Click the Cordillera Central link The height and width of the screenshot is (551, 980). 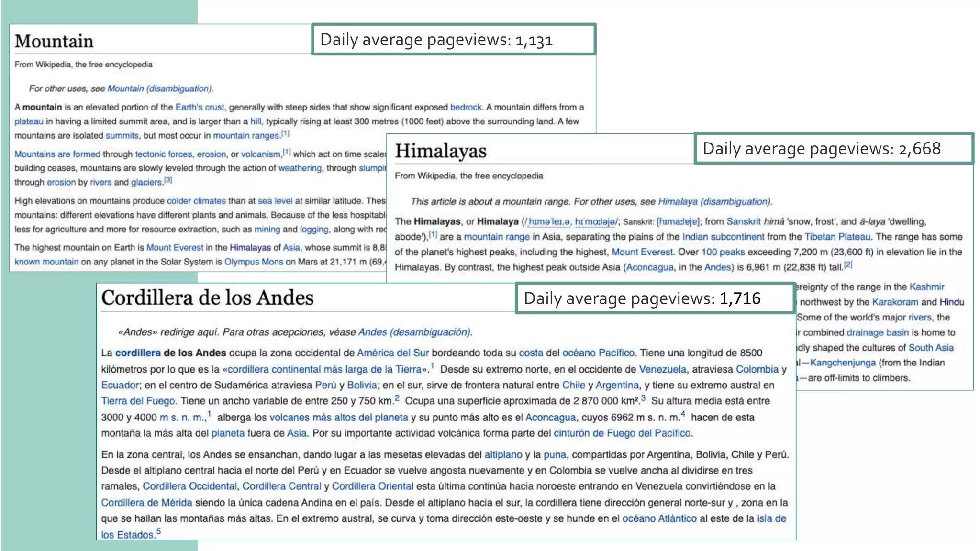click(281, 486)
